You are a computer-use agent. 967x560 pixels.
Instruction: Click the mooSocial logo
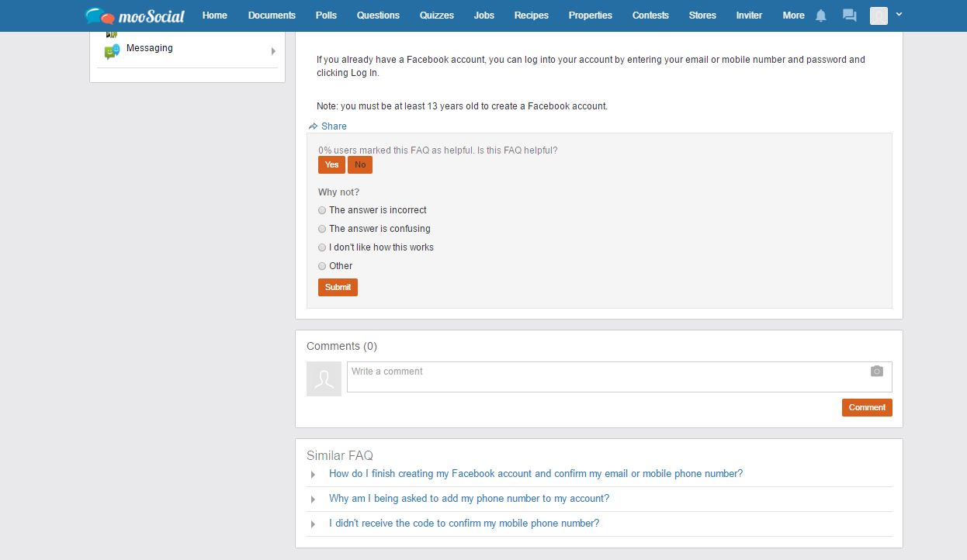point(135,16)
